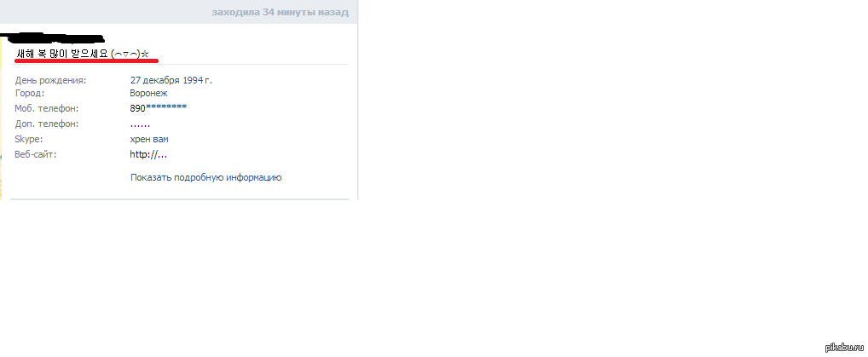Screen dimensions: 868x357
Task: Click the mobile number 890*********
Action: coord(159,108)
